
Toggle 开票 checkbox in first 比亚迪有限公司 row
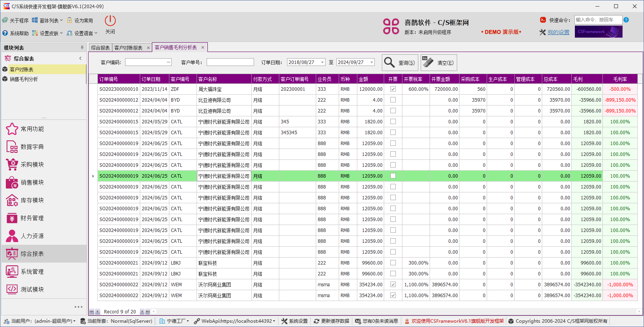coord(393,100)
